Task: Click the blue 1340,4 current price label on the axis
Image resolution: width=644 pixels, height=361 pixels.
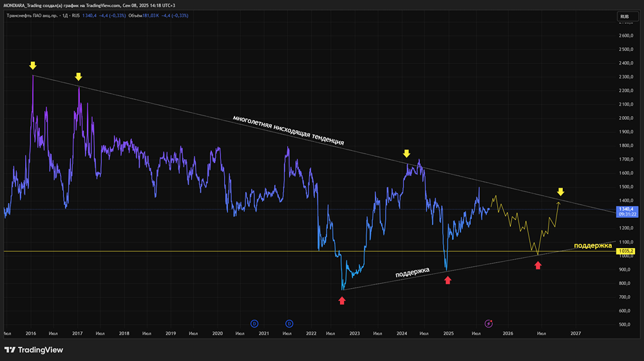Action: pyautogui.click(x=627, y=211)
